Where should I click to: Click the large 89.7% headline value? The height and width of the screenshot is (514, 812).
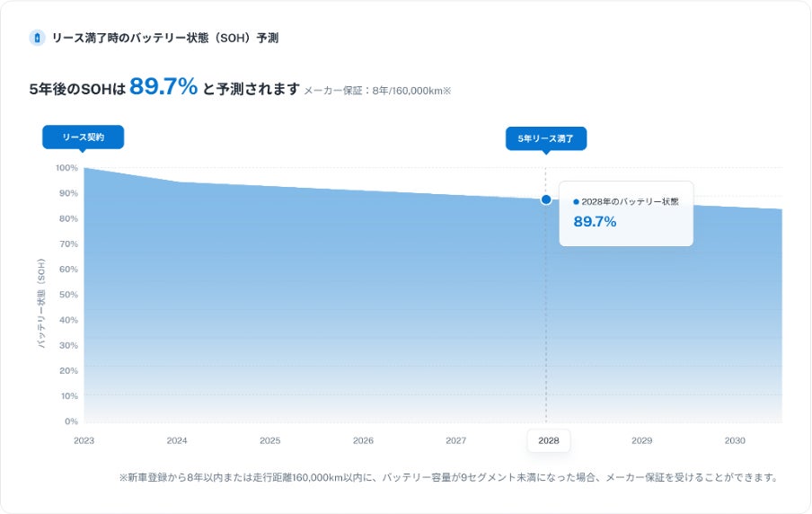(x=163, y=87)
